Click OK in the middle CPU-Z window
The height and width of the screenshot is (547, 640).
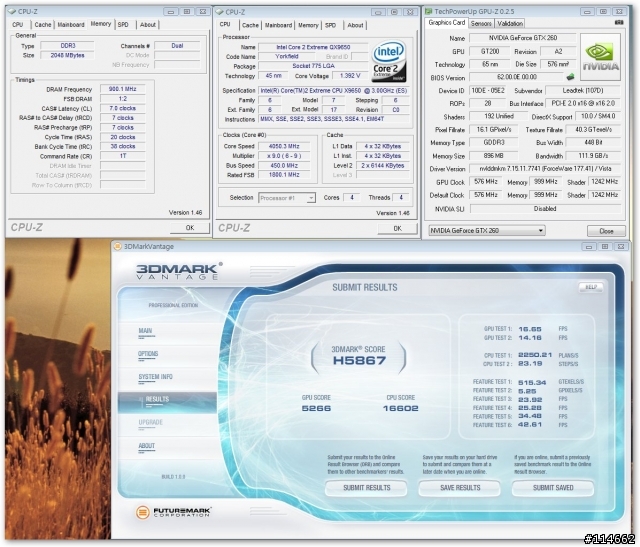(398, 229)
